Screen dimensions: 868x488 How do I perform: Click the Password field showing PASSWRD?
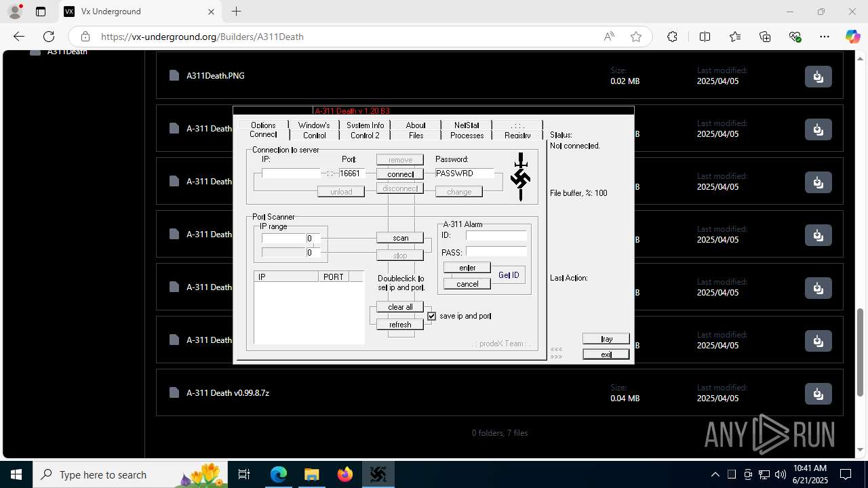[465, 174]
